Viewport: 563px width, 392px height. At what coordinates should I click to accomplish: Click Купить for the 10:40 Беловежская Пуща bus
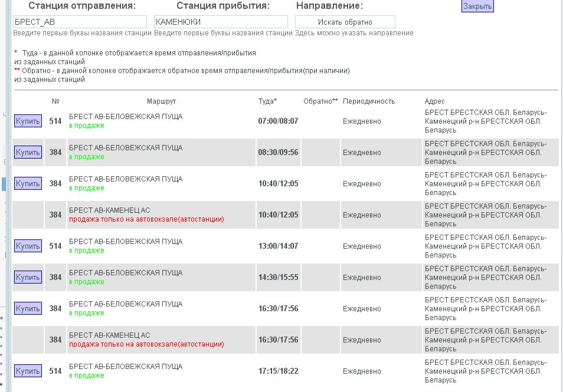(28, 183)
